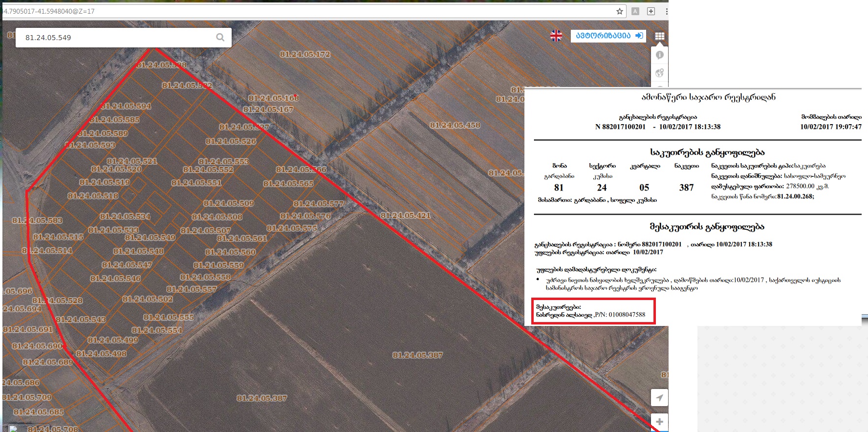Open the browser three-dot menu
This screenshot has height=432, width=868.
coord(667,11)
